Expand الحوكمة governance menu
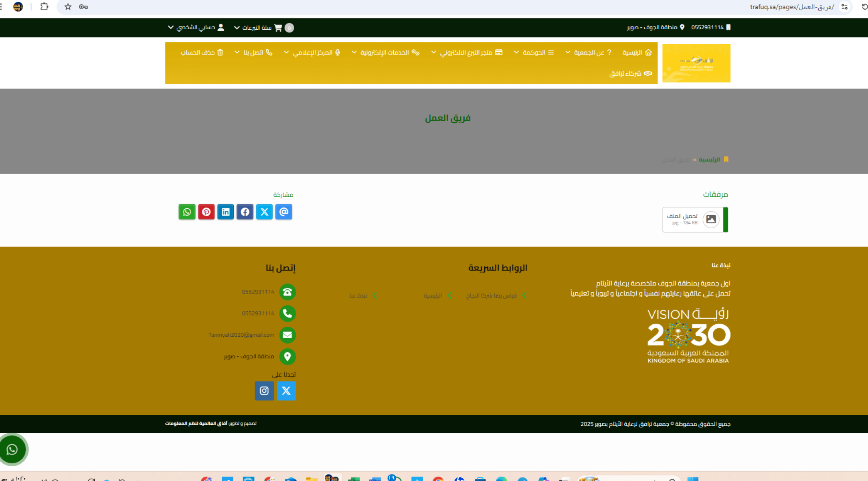Screen dimensions: 868x481 point(534,53)
